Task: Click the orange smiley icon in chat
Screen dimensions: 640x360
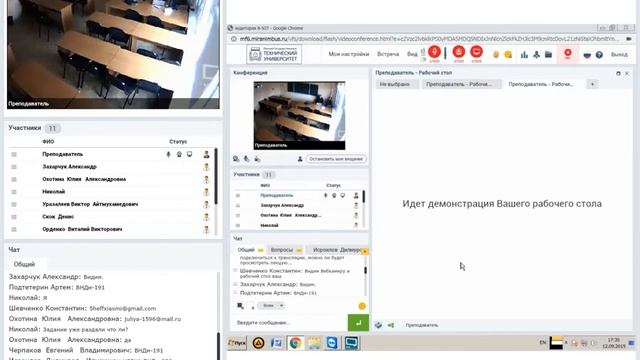Action: [362, 306]
